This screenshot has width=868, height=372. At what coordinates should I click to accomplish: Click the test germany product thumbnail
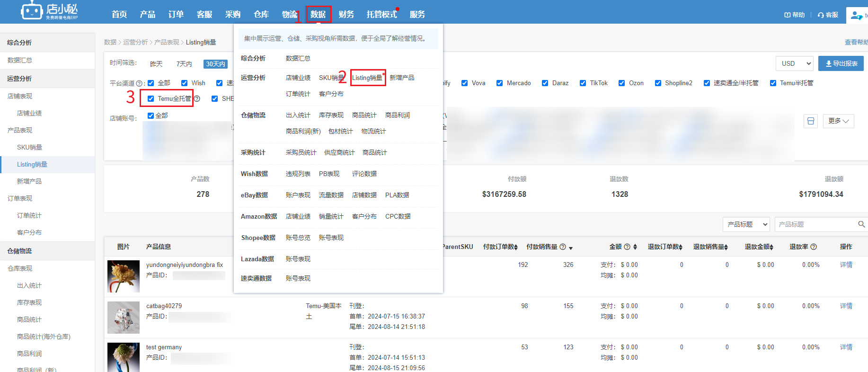pos(124,357)
